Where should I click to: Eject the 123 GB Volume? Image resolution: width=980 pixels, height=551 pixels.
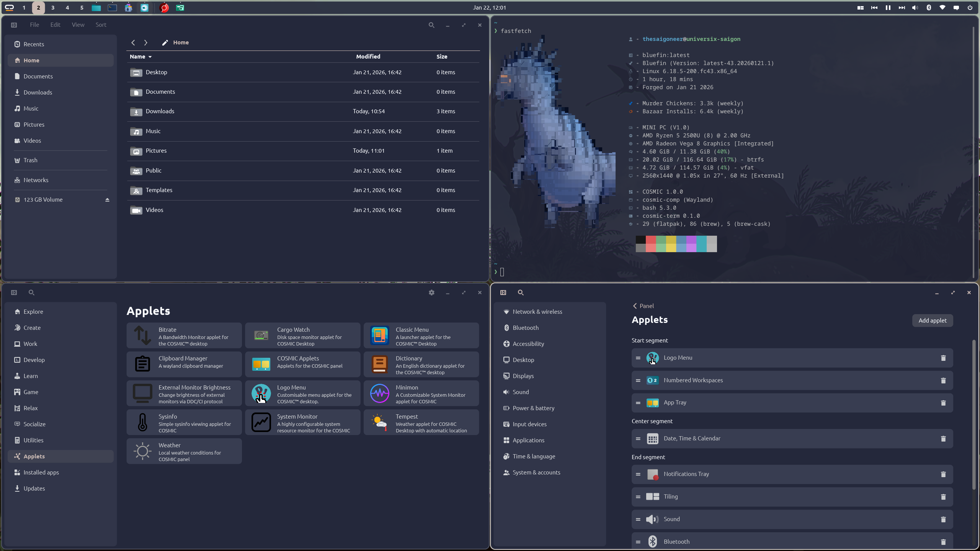coord(107,200)
